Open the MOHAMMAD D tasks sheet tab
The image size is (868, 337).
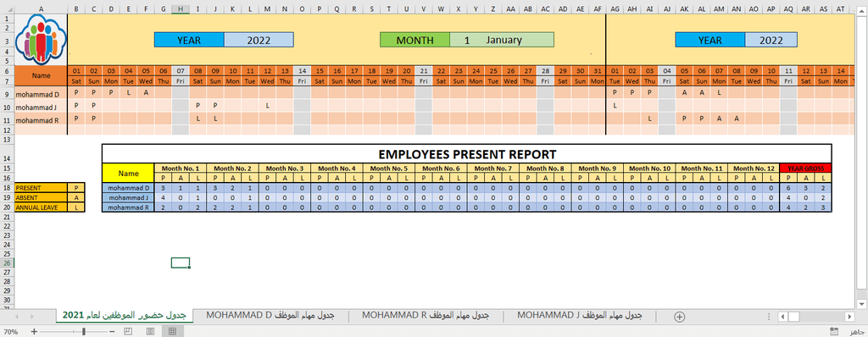(x=270, y=315)
